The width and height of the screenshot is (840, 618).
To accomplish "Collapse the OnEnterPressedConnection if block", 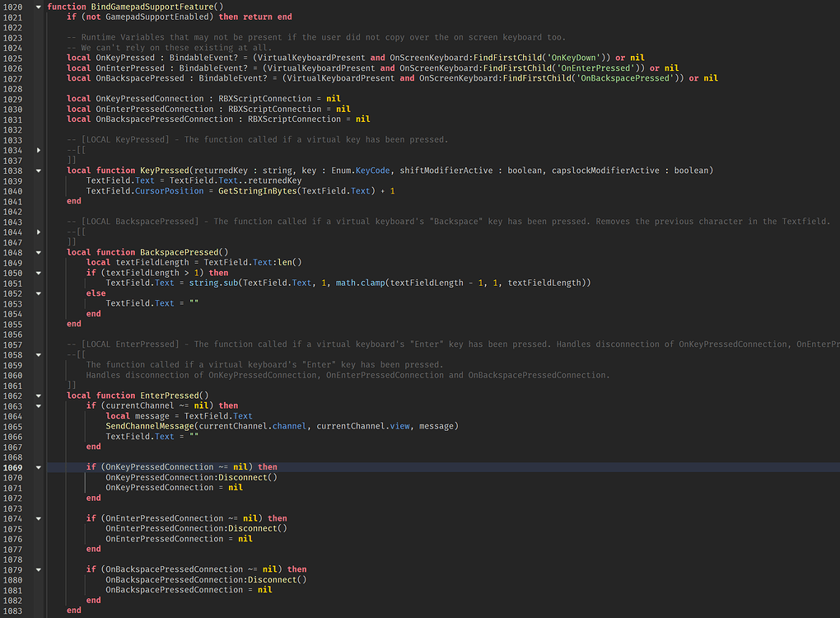I will coord(36,517).
